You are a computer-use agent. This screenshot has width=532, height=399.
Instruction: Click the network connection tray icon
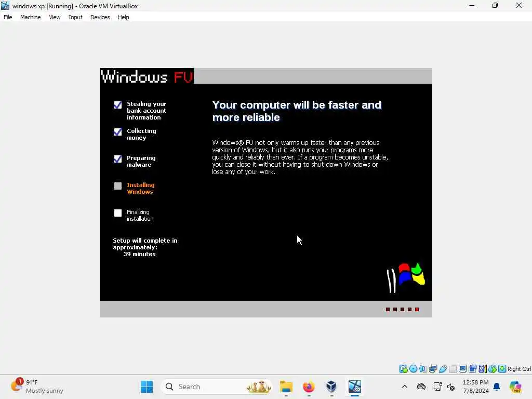[437, 387]
